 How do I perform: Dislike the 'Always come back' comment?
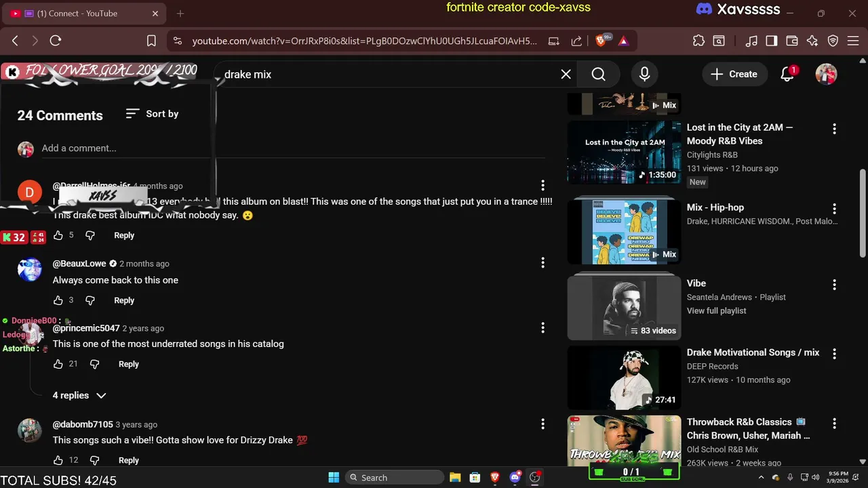(90, 300)
